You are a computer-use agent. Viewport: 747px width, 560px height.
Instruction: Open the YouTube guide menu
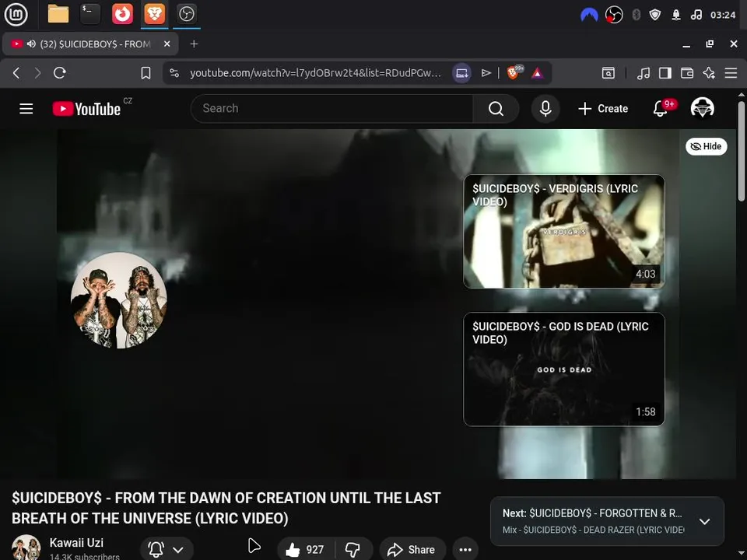tap(26, 109)
